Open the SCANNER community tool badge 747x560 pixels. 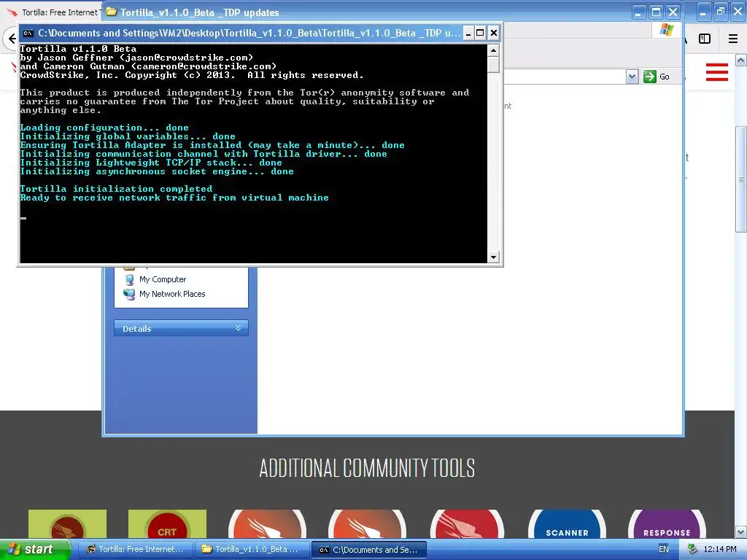click(567, 524)
